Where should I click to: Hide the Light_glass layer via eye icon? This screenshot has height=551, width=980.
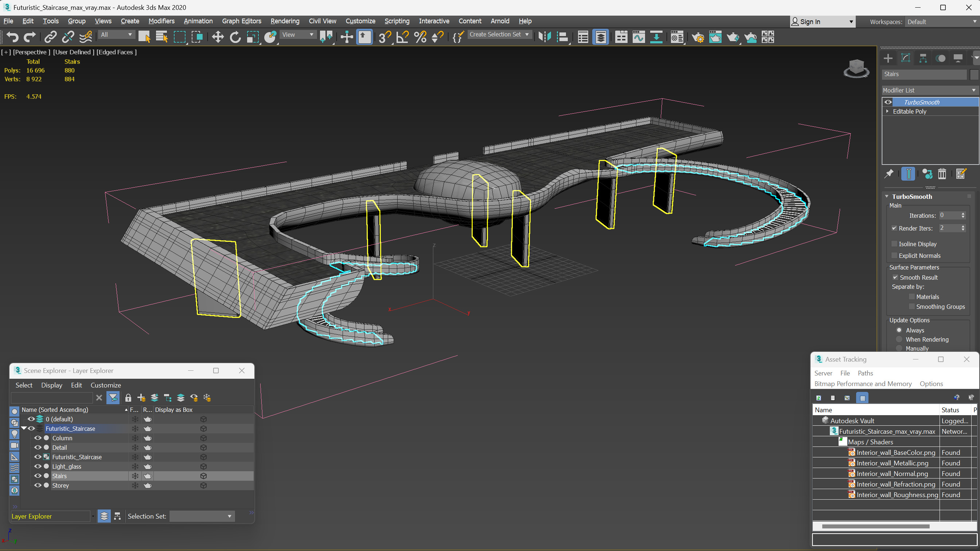pyautogui.click(x=38, y=466)
